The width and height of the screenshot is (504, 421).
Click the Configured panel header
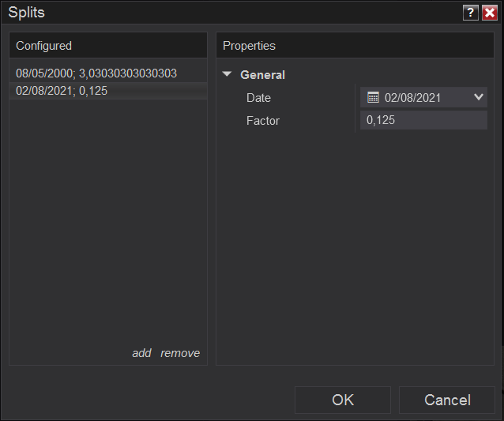click(44, 46)
